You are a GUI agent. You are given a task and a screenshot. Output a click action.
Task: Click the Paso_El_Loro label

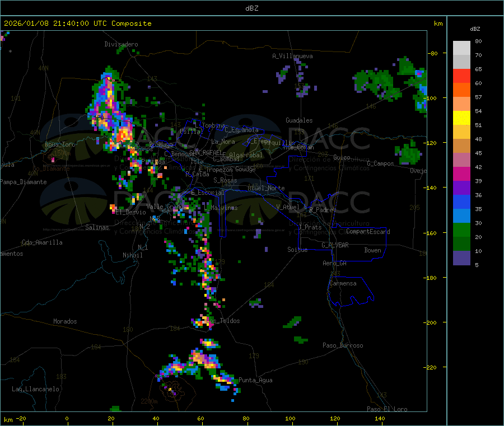click(x=388, y=409)
